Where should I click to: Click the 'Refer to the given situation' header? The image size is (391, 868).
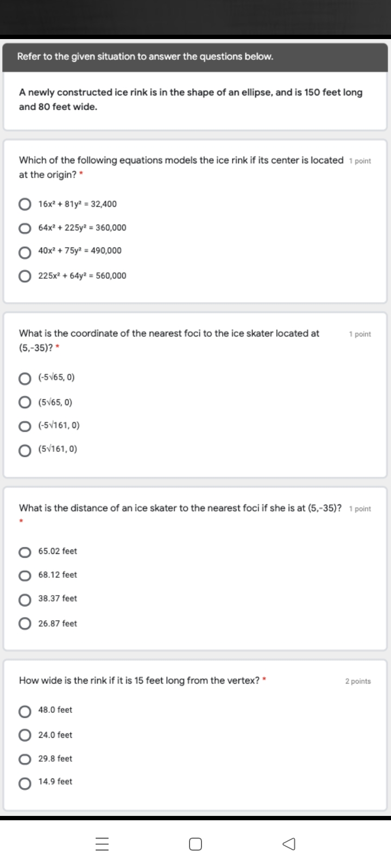tap(145, 56)
